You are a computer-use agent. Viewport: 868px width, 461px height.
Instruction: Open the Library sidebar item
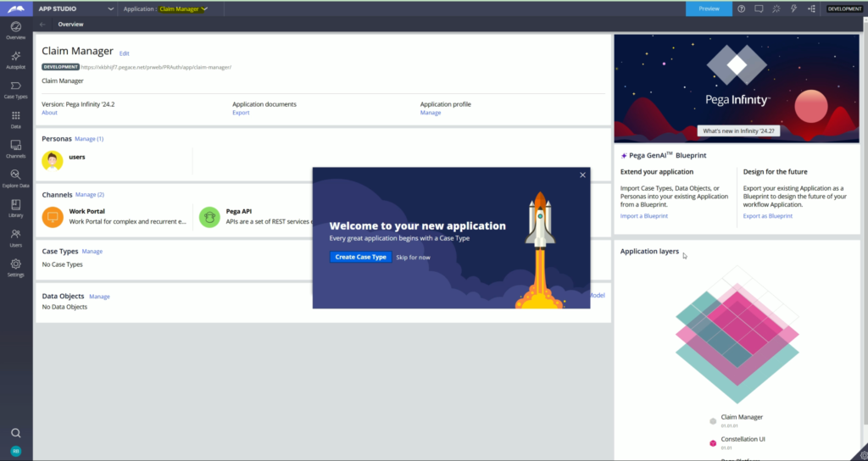pos(16,208)
